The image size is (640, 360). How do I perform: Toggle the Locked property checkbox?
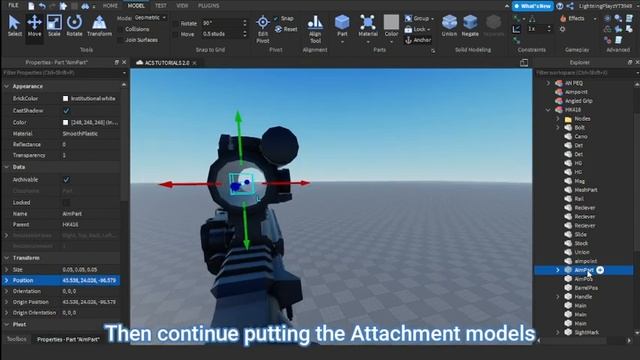tap(66, 202)
